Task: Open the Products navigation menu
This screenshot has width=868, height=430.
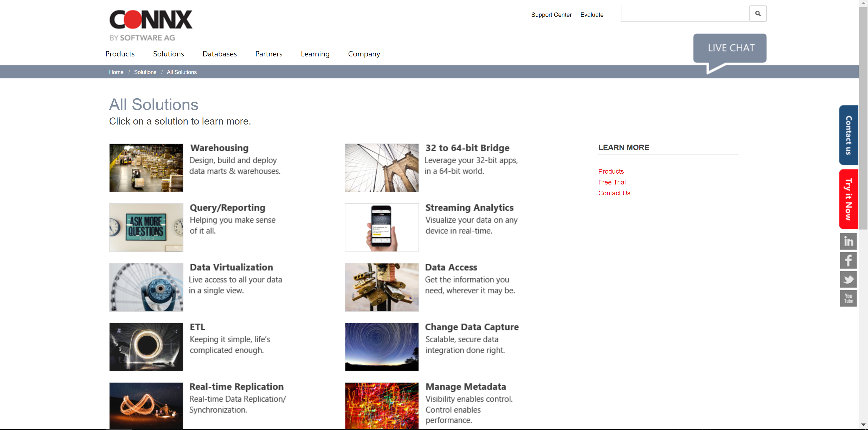Action: [120, 54]
